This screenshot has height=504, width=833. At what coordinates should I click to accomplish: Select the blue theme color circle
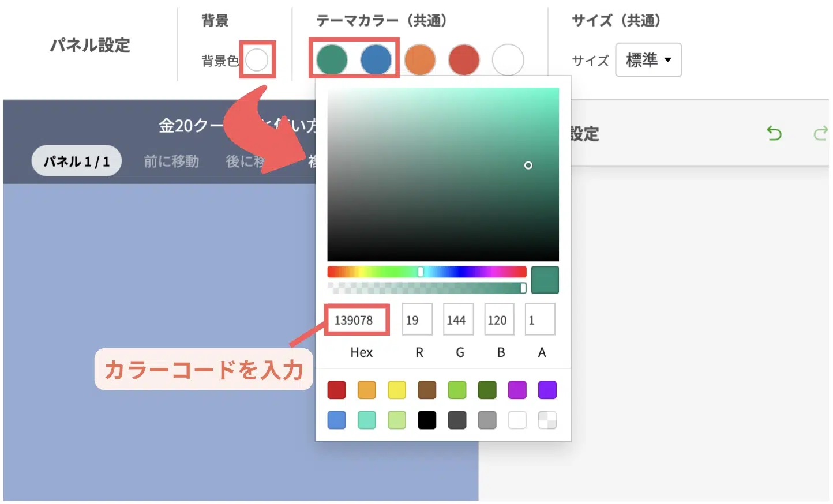click(x=376, y=59)
